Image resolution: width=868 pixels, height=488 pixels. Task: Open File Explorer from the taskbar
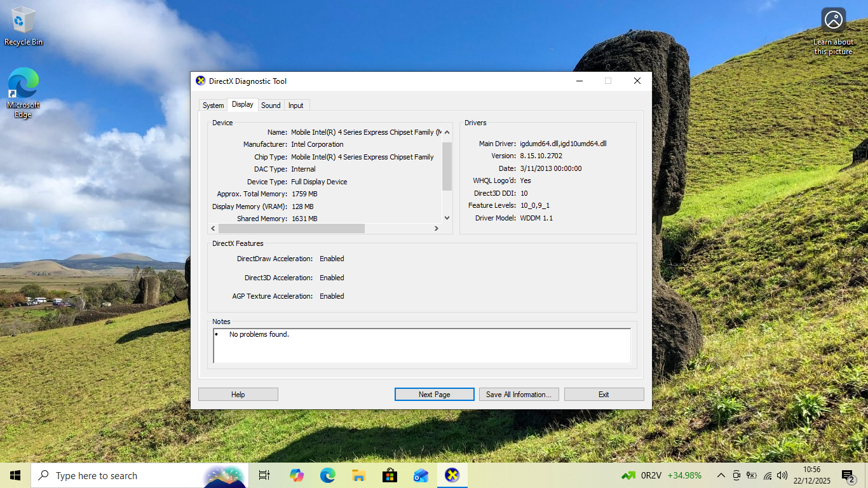tap(358, 475)
